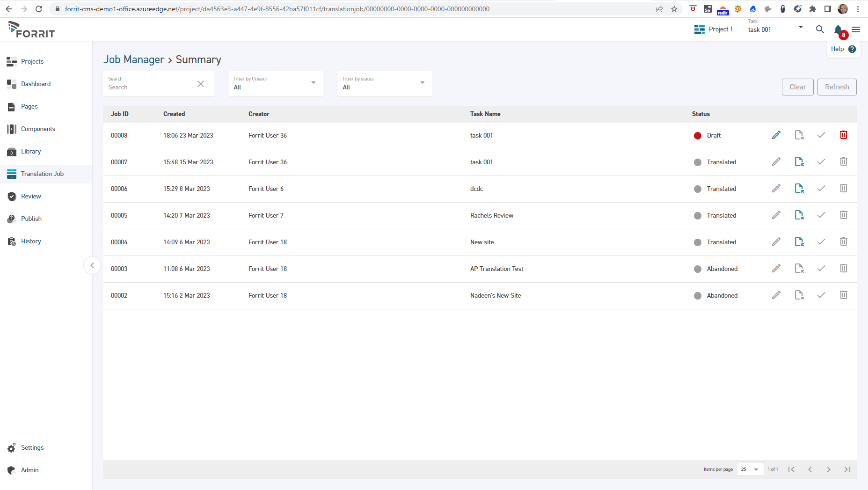868x490 pixels.
Task: Reload the page in the browser
Action: [x=39, y=9]
